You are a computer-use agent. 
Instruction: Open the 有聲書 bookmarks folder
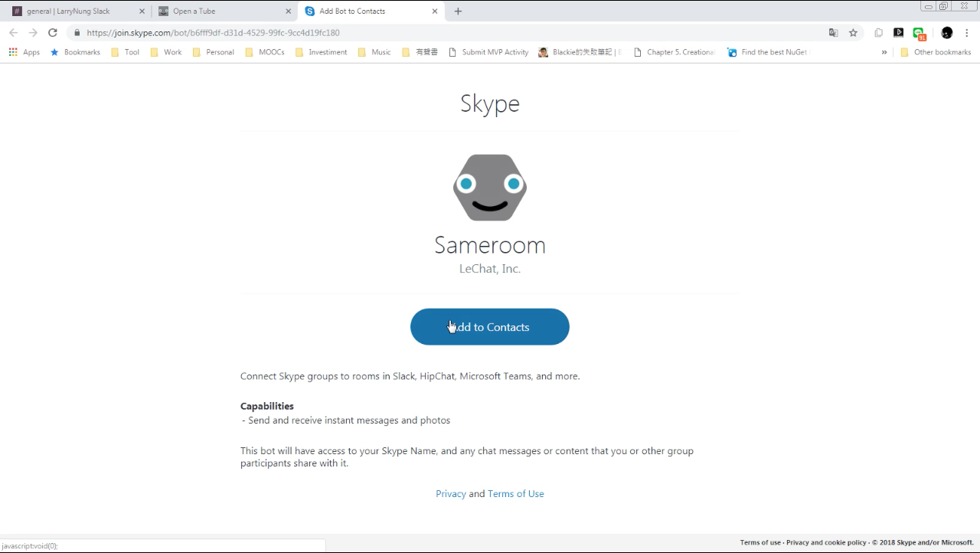point(420,52)
